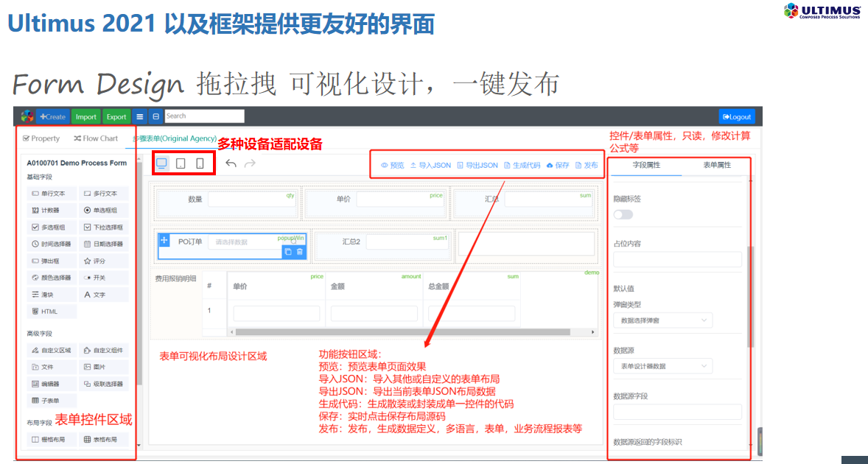
Task: Open the 字段属性 tab
Action: click(x=646, y=166)
